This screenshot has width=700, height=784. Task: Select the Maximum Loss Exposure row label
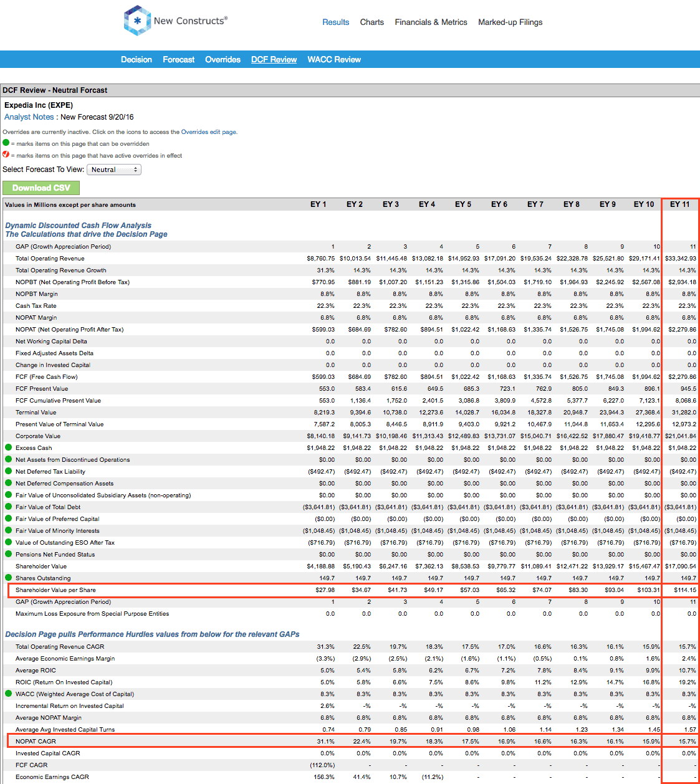(x=92, y=614)
